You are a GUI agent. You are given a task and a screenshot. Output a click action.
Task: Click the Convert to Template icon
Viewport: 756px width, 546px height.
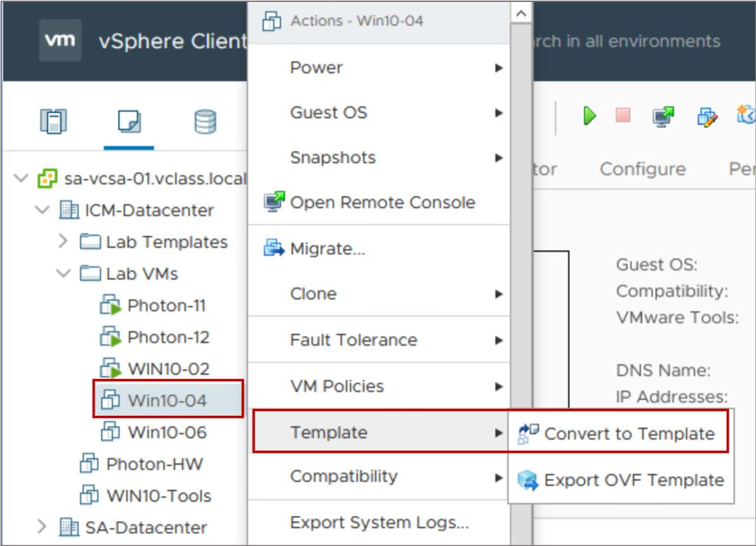tap(527, 434)
